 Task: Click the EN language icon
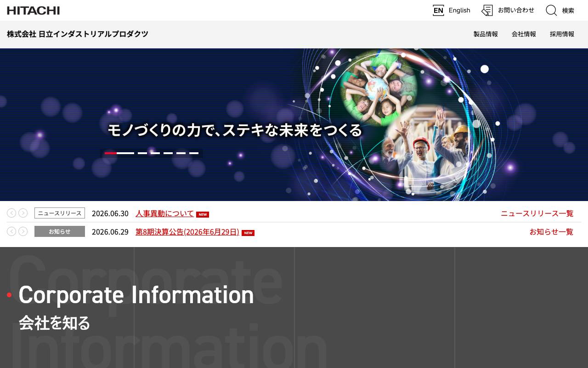point(438,10)
